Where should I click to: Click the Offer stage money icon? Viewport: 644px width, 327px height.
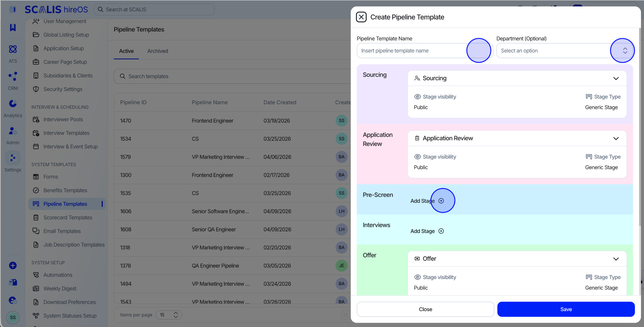pyautogui.click(x=417, y=259)
